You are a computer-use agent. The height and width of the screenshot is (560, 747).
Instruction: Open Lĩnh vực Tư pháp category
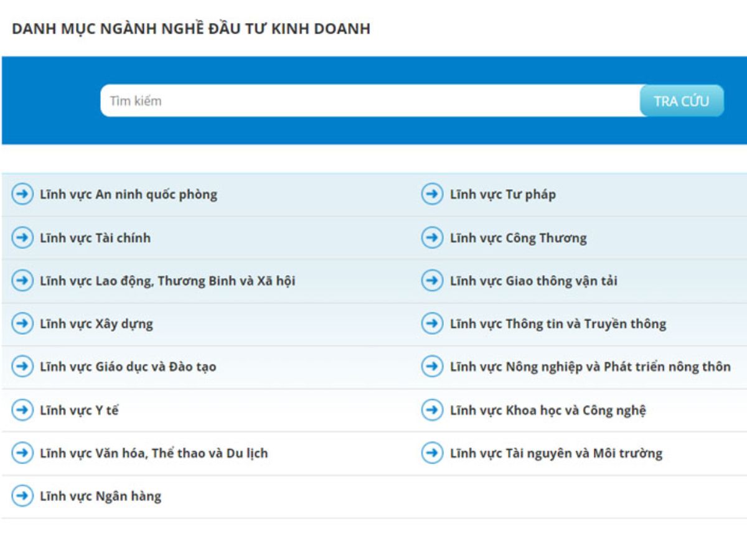tap(502, 194)
